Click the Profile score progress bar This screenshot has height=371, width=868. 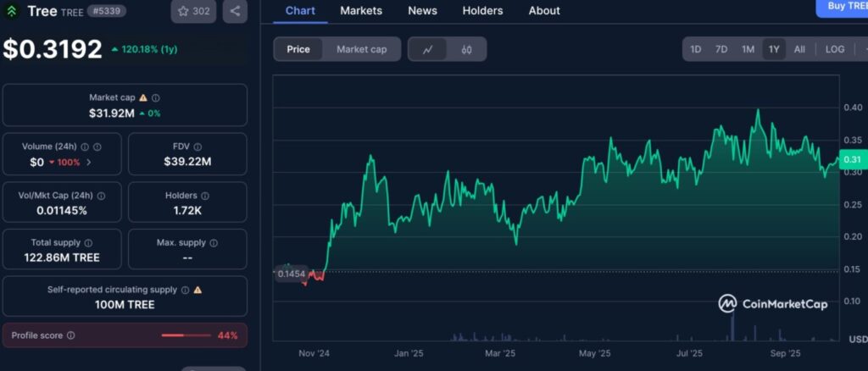tap(184, 335)
